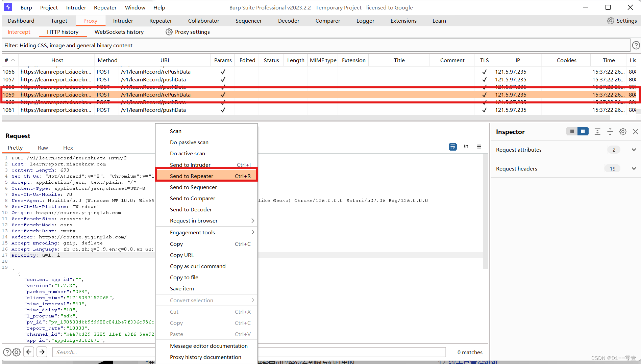641x364 pixels.
Task: Click the Burp Suite logo icon
Action: pos(8,7)
